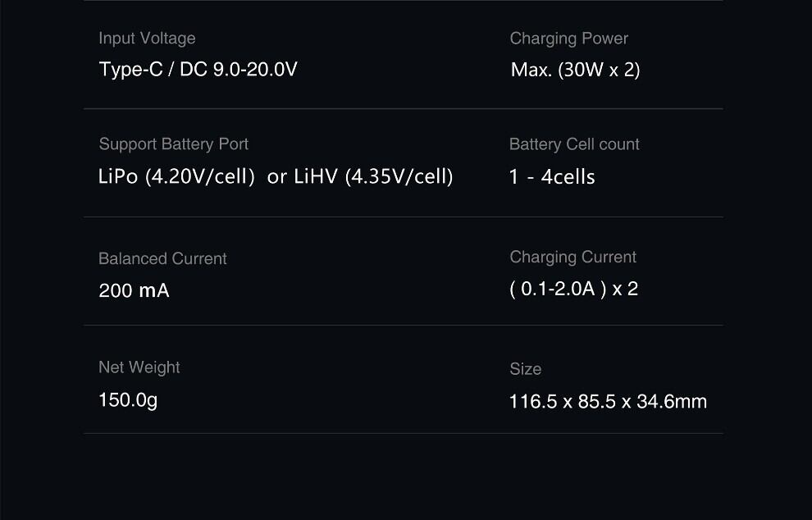Click the word "or" between battery types
Screen dimensions: 812x520
[x=277, y=177]
